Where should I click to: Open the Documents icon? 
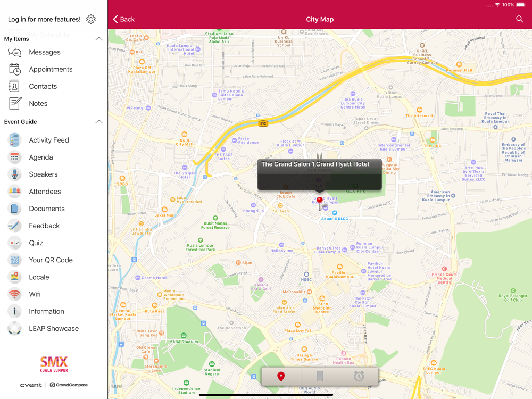[14, 209]
